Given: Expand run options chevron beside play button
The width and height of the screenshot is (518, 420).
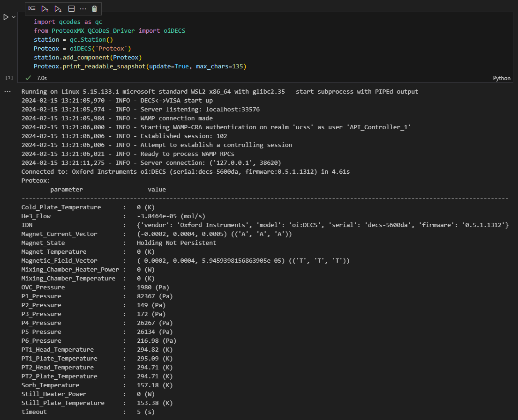Looking at the screenshot, I should (14, 17).
